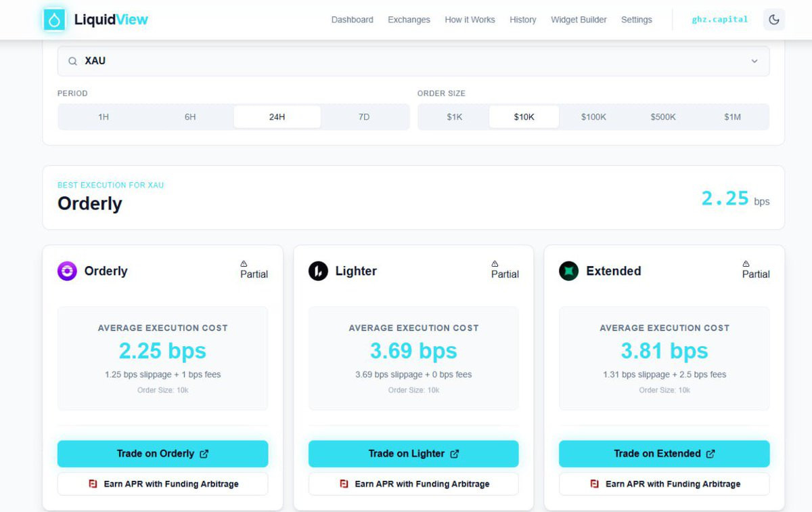Click the Trade on Orderly button
Image resolution: width=812 pixels, height=512 pixels.
[x=162, y=454]
